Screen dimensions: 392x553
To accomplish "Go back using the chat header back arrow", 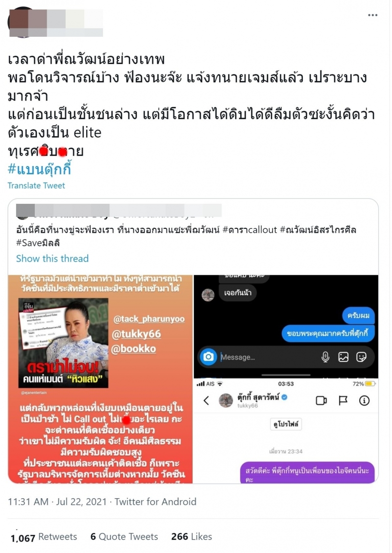I will (x=206, y=401).
